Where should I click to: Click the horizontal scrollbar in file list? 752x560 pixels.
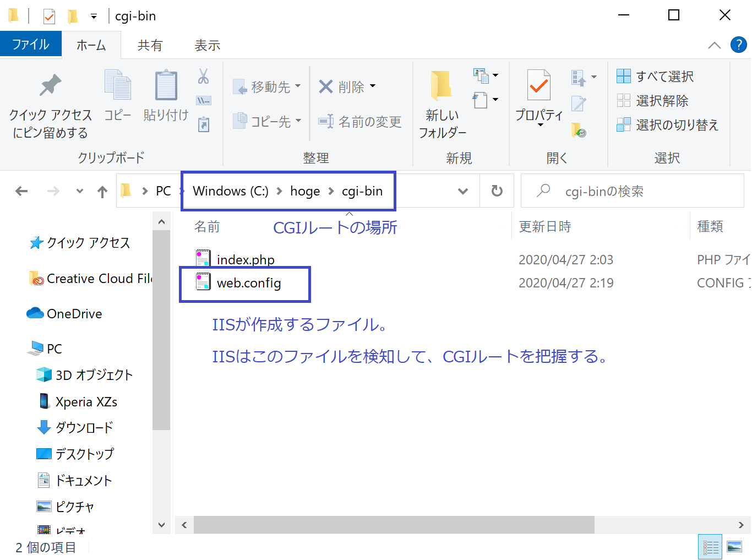click(394, 525)
